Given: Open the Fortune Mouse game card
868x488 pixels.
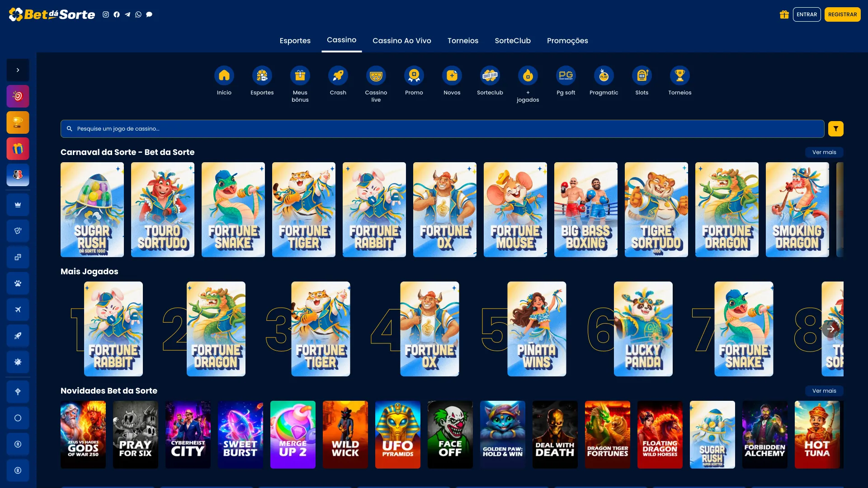Looking at the screenshot, I should coord(515,210).
